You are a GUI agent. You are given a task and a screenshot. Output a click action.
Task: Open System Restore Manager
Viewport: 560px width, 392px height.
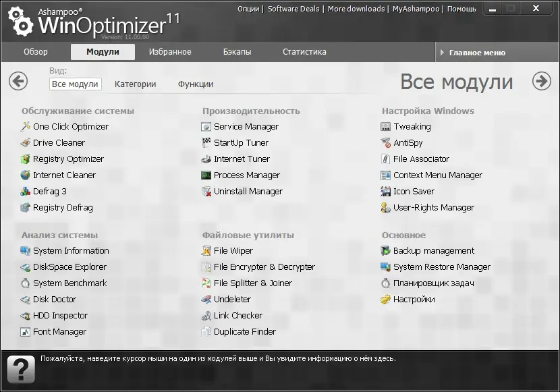(x=435, y=267)
